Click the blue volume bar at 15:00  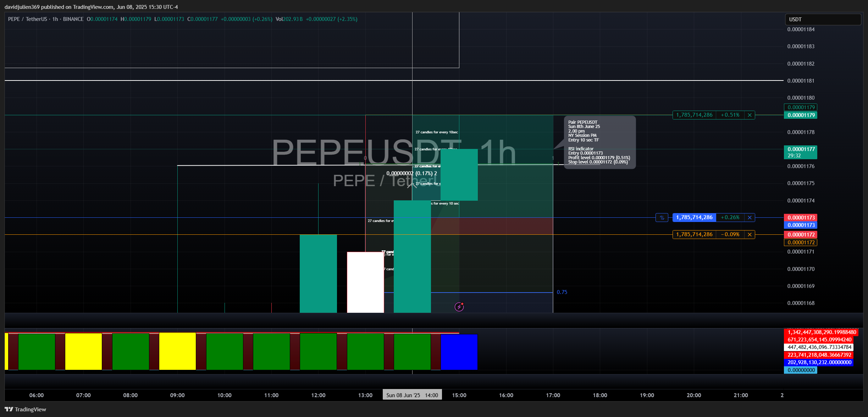point(459,352)
